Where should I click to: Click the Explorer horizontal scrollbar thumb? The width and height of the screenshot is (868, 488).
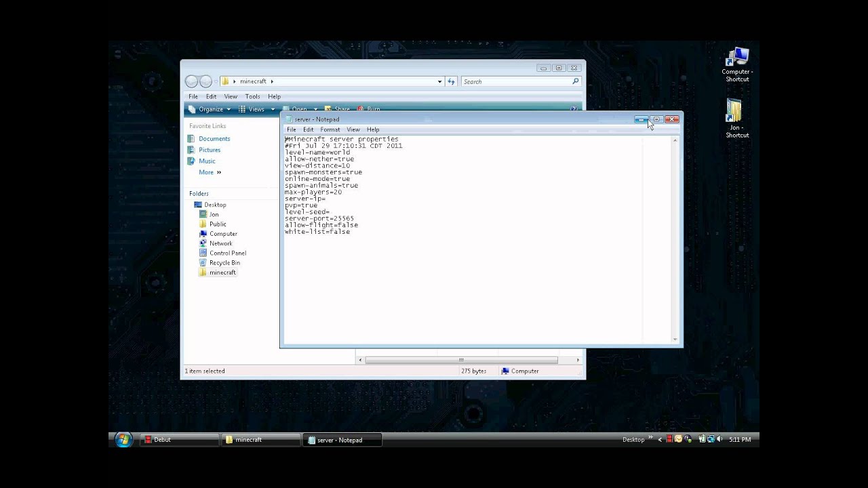point(461,360)
